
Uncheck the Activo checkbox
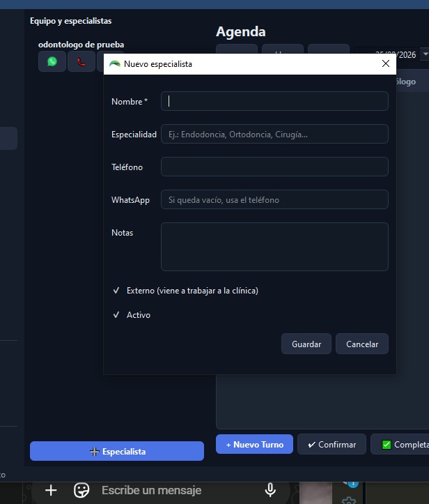[116, 314]
